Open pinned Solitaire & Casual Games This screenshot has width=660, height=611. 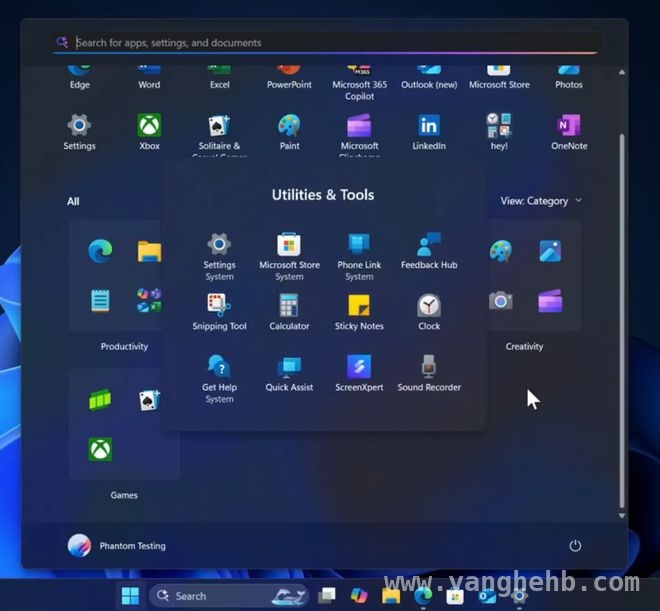pos(219,134)
